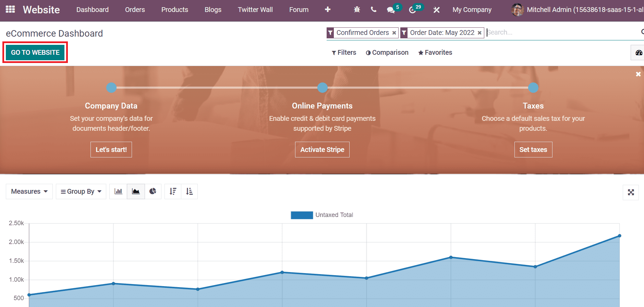644x307 pixels.
Task: Expand the Filters menu
Action: (x=344, y=52)
